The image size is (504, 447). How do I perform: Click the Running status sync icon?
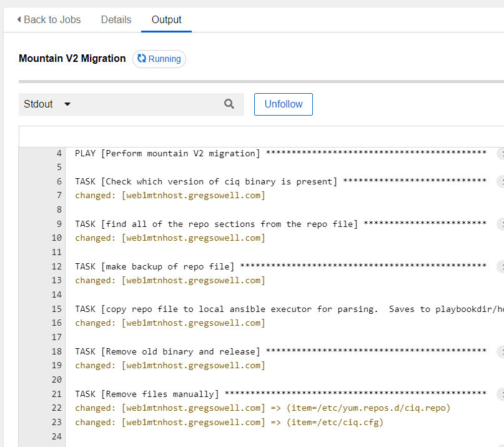142,59
